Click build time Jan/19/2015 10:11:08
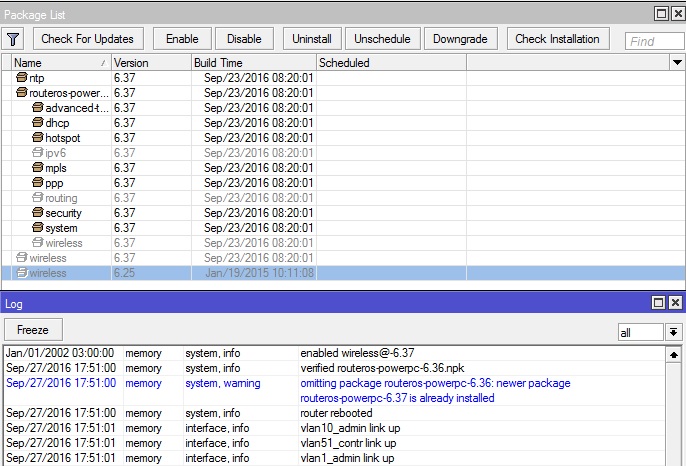 coord(259,273)
